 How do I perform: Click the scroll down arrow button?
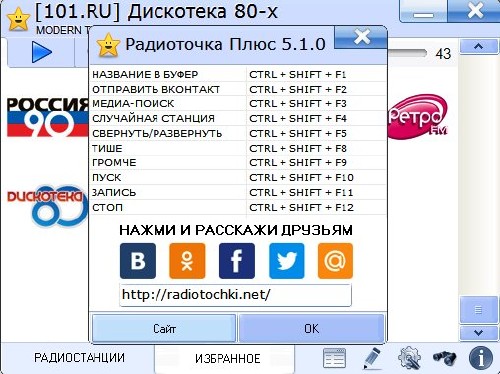click(x=479, y=332)
